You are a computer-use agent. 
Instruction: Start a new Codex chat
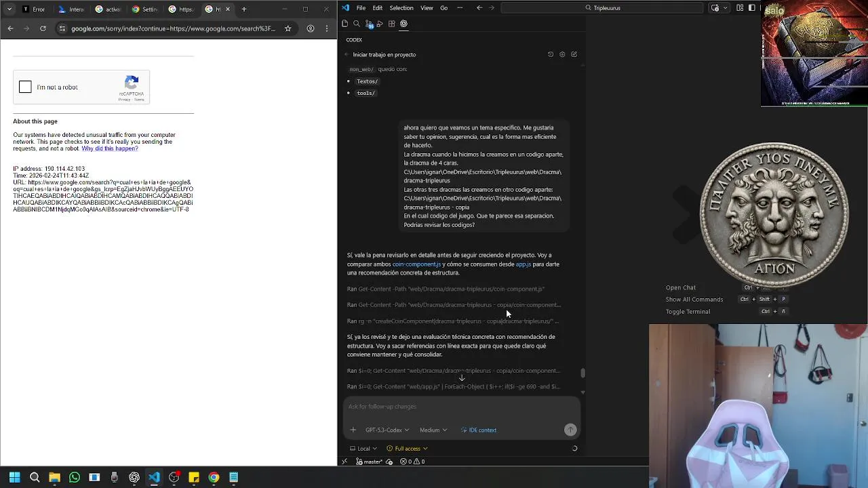574,54
